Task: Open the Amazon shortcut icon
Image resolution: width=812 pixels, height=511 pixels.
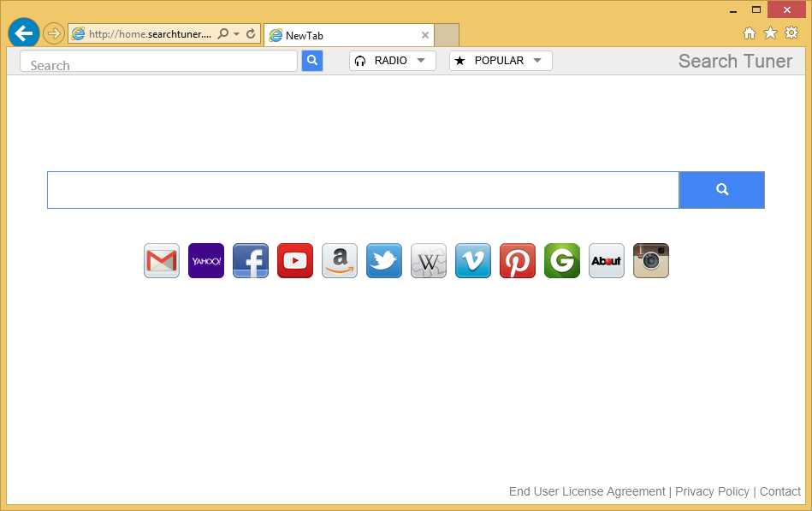Action: click(340, 261)
